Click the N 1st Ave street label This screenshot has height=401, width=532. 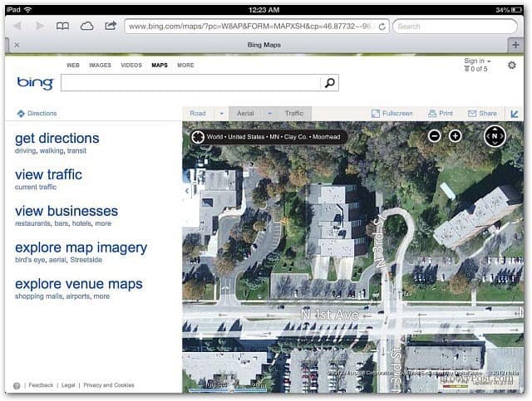point(330,315)
